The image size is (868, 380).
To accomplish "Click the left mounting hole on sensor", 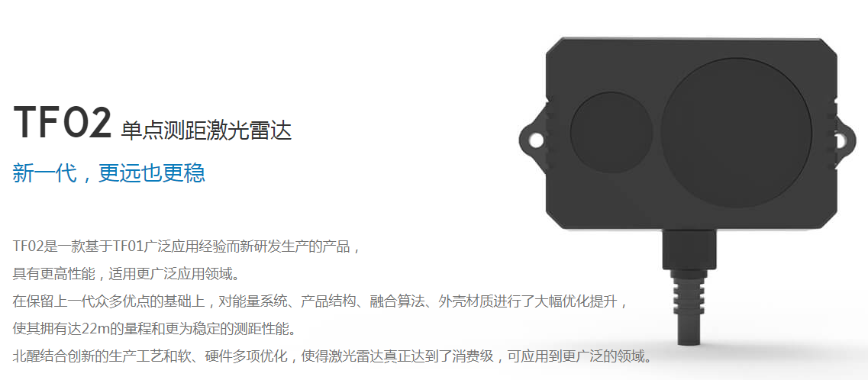I will click(536, 140).
